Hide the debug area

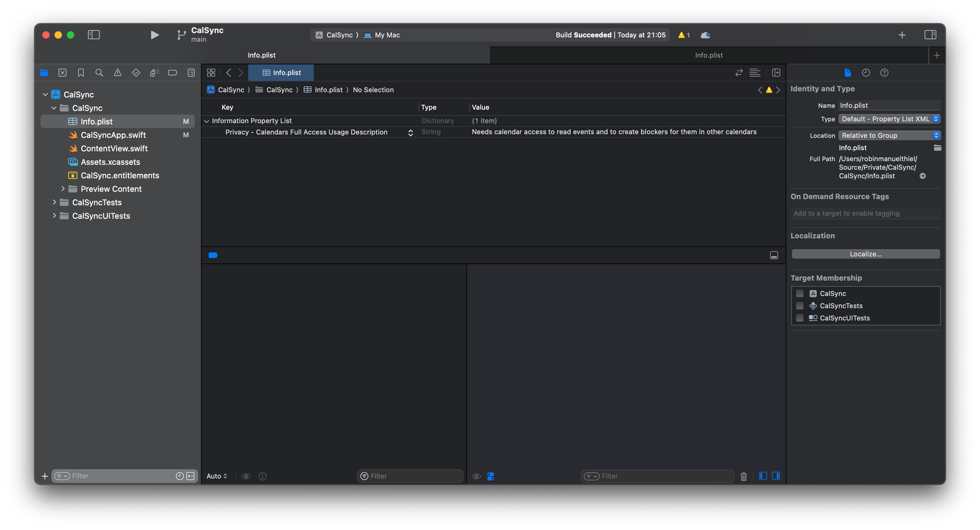[774, 255]
